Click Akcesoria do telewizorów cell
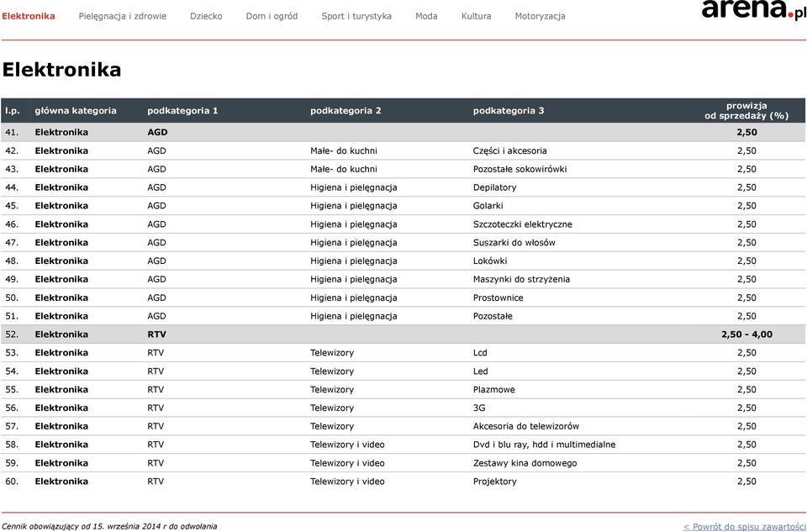The height and width of the screenshot is (532, 807). [526, 427]
